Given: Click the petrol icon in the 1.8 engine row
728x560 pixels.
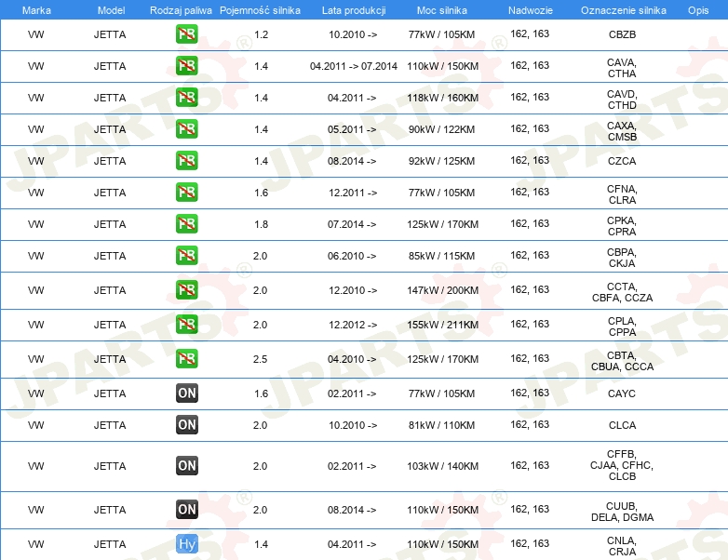Looking at the screenshot, I should click(x=186, y=223).
